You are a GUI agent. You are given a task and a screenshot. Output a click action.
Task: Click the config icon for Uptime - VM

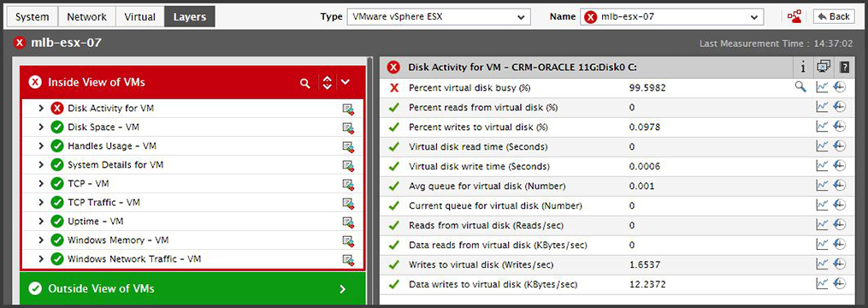pyautogui.click(x=348, y=222)
